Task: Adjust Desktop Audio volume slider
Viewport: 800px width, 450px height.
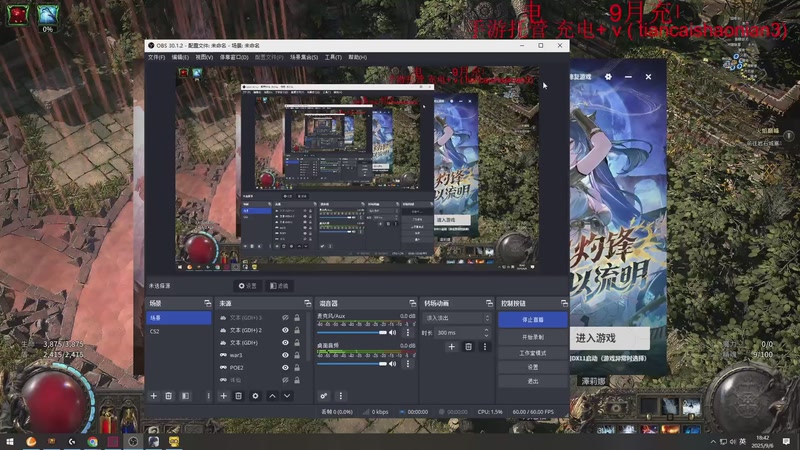Action: [x=352, y=364]
